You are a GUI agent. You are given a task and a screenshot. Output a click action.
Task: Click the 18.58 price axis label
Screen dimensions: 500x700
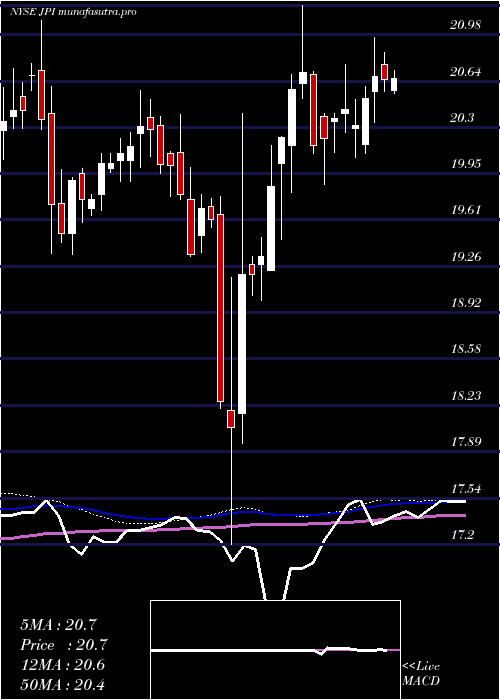[x=465, y=348]
